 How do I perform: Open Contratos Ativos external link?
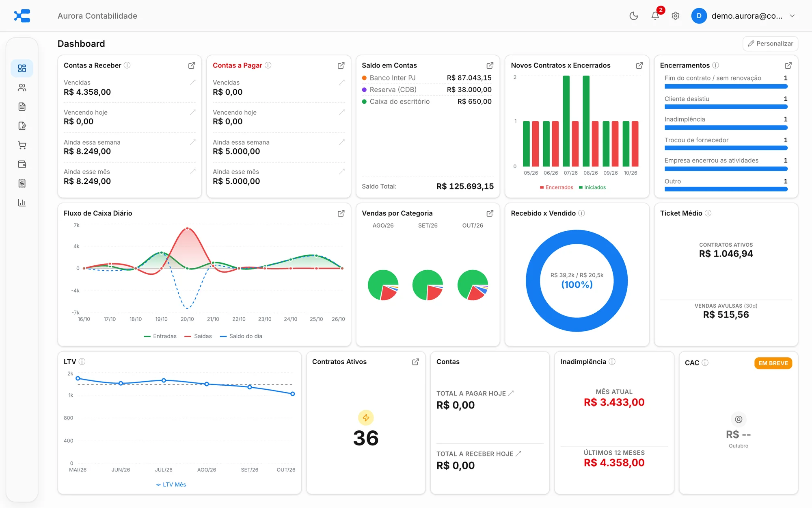point(415,362)
